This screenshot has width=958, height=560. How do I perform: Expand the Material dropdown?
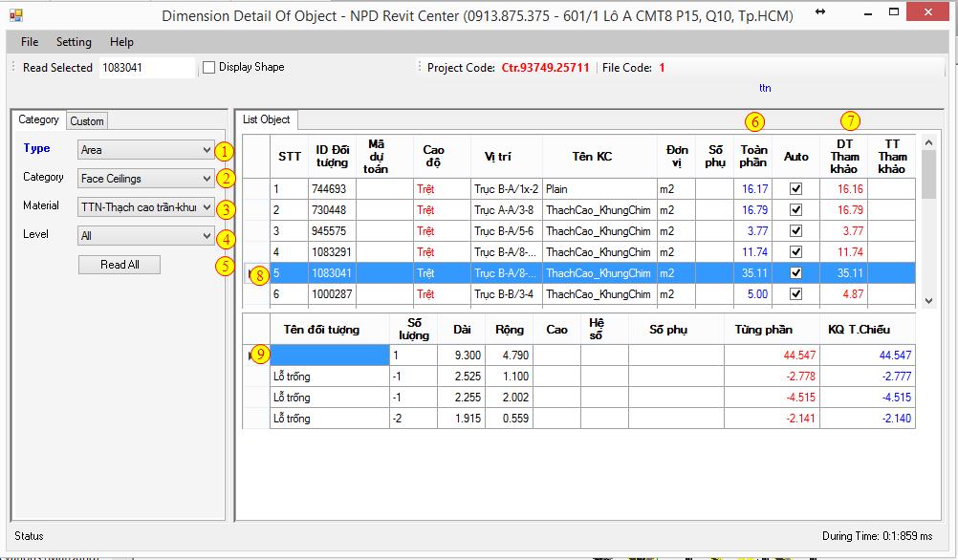(x=146, y=207)
